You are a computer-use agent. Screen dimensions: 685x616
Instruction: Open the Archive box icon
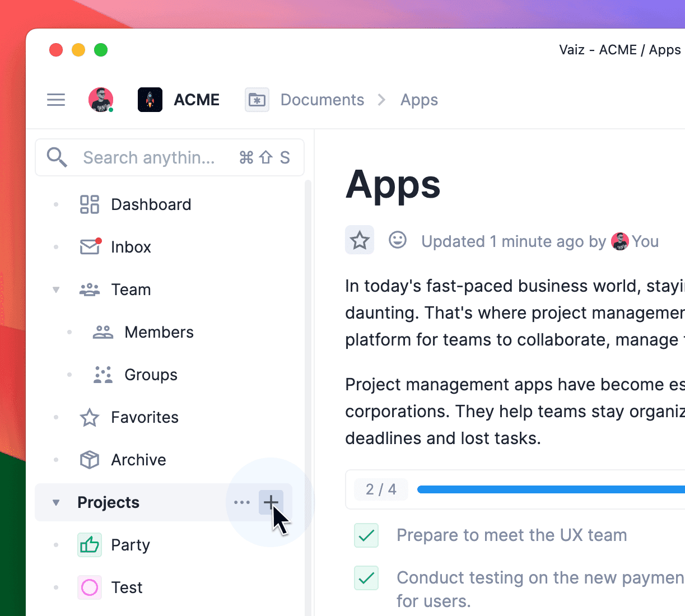(x=90, y=460)
